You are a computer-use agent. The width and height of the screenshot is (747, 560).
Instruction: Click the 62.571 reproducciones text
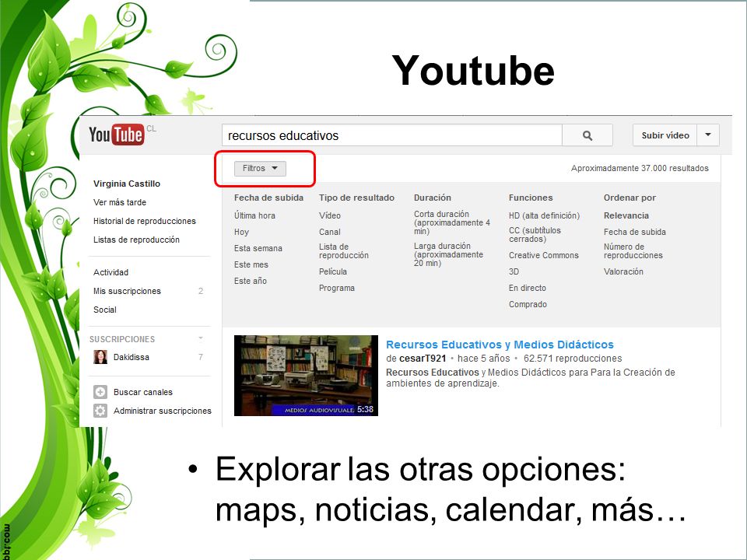573,359
